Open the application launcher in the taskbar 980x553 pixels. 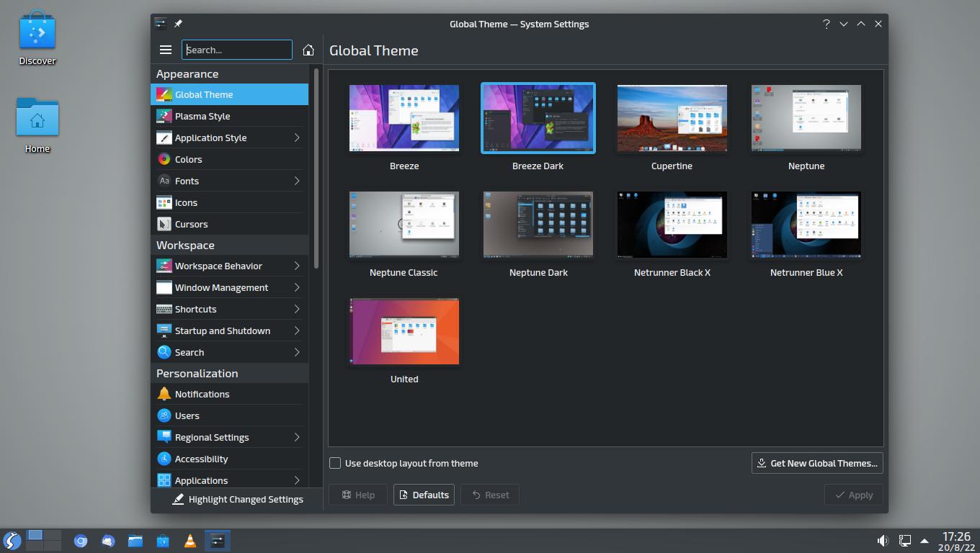point(12,541)
